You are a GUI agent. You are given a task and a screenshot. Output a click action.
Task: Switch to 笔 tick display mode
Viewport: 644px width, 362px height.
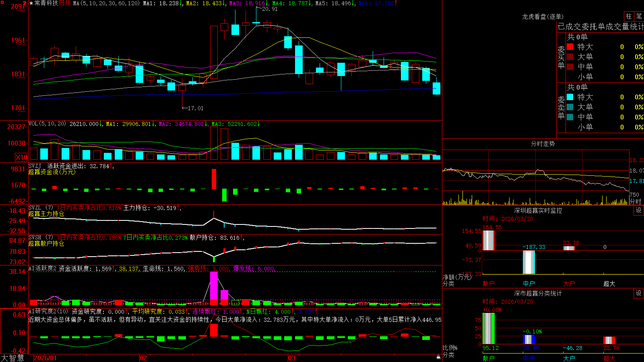639,16
